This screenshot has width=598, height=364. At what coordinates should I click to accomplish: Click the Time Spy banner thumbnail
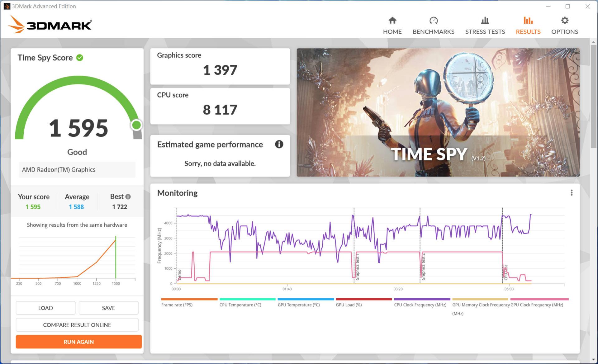coord(438,112)
